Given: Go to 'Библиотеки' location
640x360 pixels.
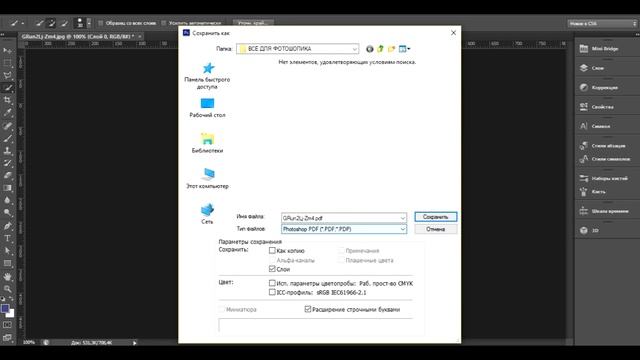Looking at the screenshot, I should tap(207, 143).
